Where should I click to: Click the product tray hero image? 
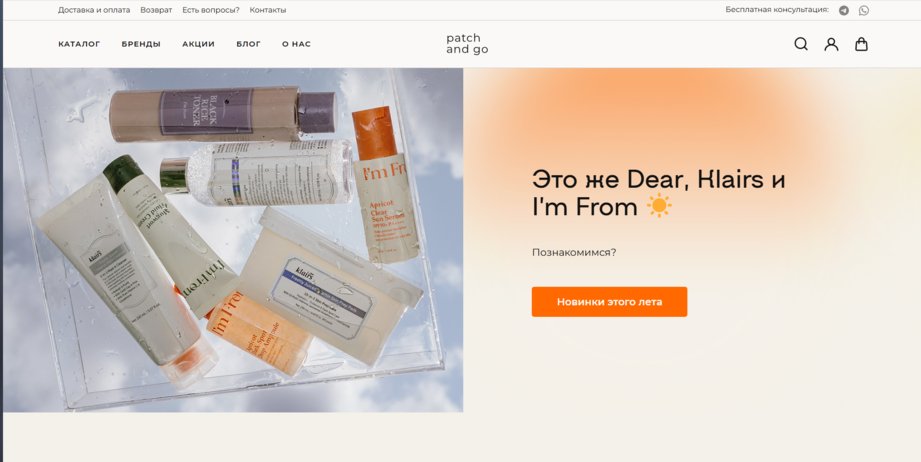233,240
